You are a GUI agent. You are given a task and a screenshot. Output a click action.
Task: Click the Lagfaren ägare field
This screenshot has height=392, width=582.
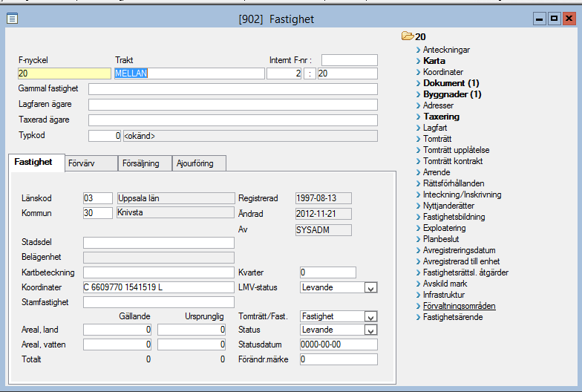(233, 105)
